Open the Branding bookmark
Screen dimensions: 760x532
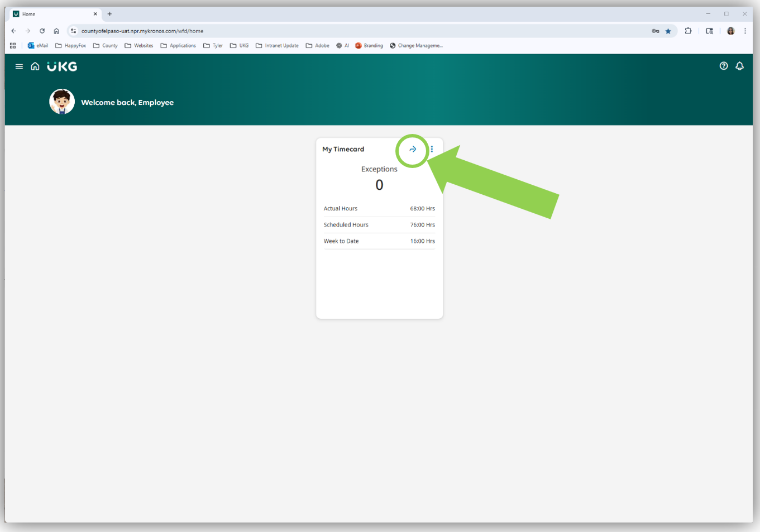[x=369, y=46]
